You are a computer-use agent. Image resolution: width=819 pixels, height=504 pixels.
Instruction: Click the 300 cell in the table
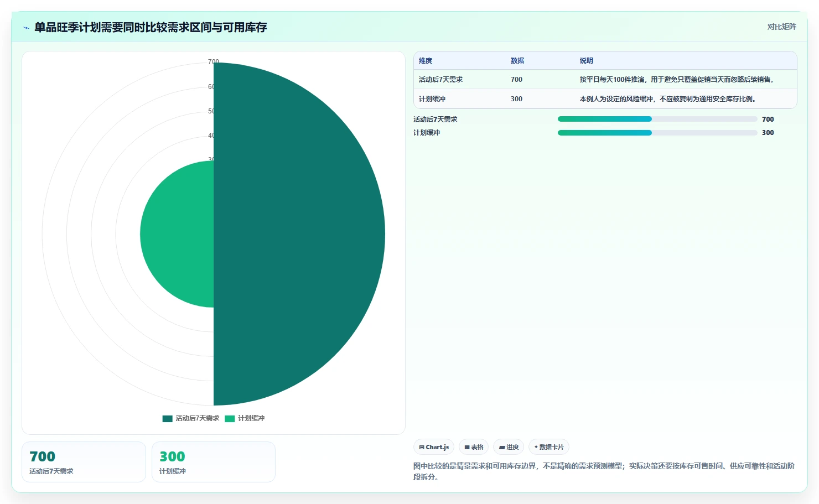tap(516, 99)
